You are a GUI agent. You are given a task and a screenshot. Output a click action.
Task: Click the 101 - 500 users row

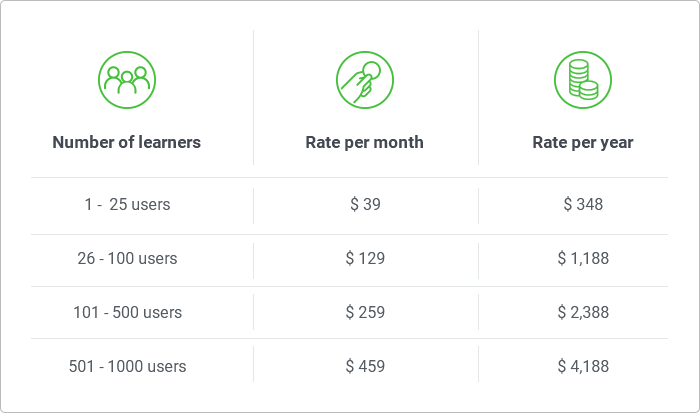pyautogui.click(x=350, y=313)
